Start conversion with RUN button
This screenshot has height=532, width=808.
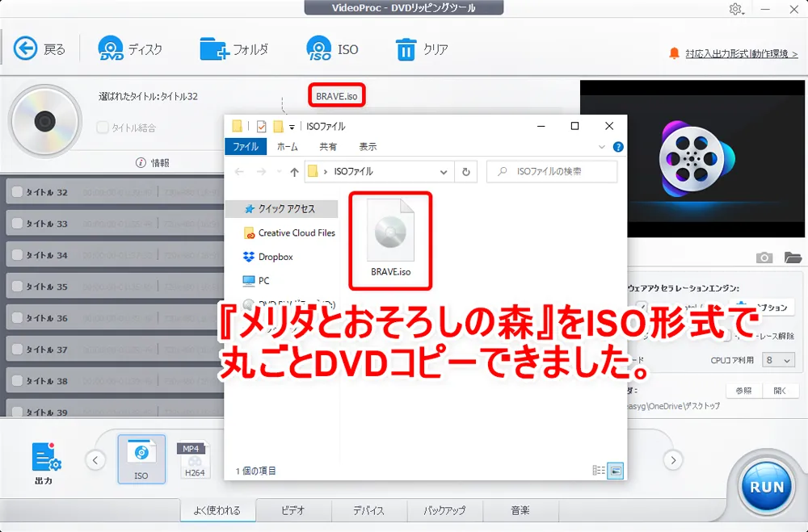(x=767, y=487)
